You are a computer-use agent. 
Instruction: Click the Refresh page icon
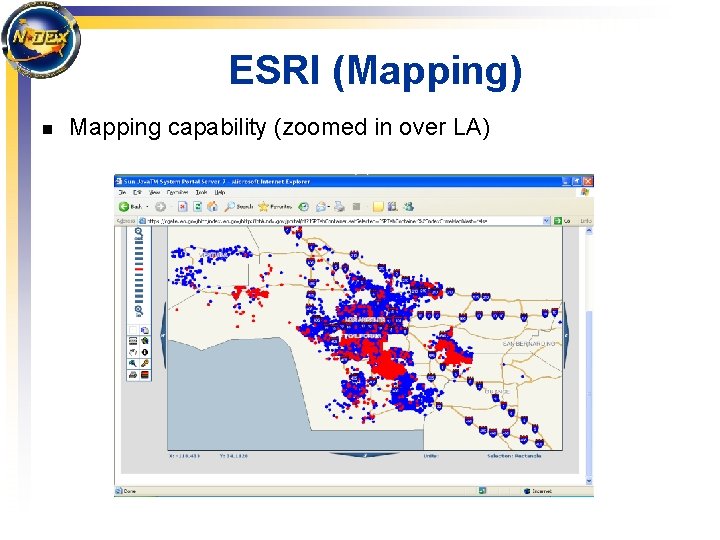pos(197,207)
